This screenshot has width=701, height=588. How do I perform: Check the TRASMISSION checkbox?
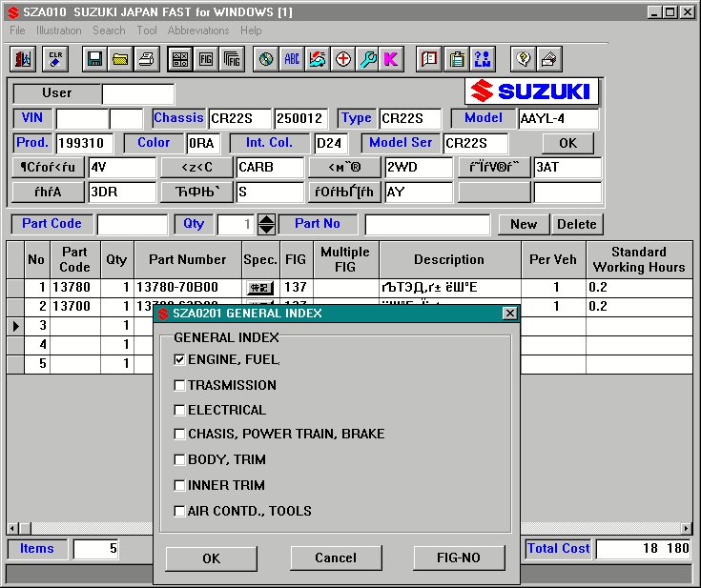coord(179,385)
